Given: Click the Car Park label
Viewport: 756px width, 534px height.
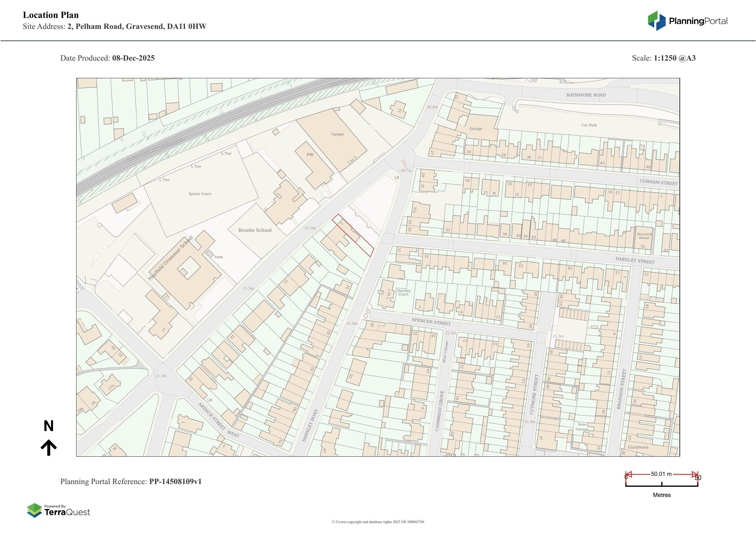Looking at the screenshot, I should click(x=589, y=125).
